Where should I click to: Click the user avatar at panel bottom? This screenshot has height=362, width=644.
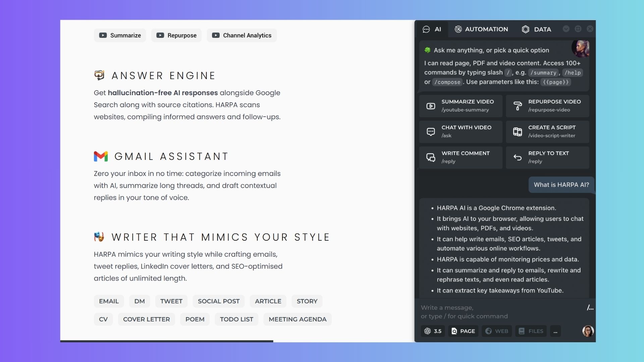coord(588,331)
